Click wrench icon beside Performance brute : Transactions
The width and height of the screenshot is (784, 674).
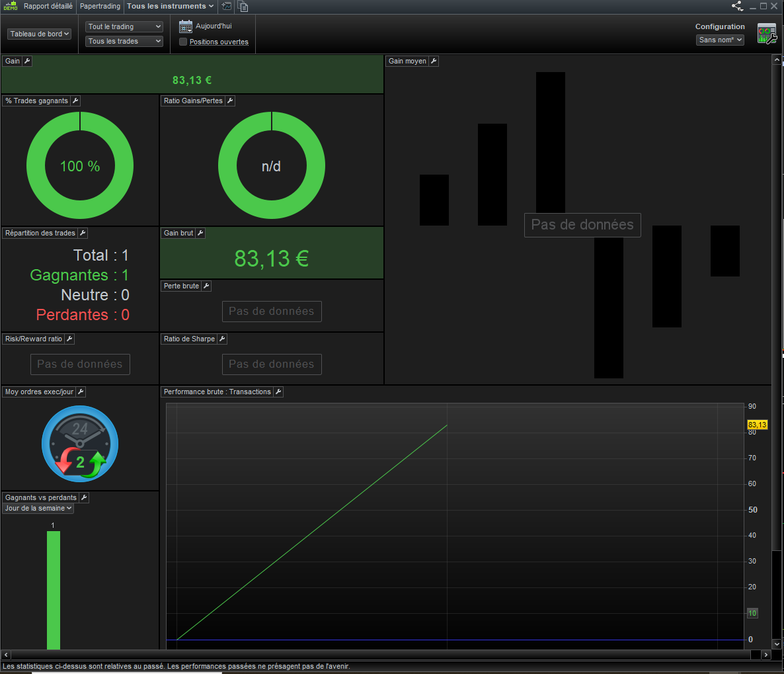coord(278,392)
